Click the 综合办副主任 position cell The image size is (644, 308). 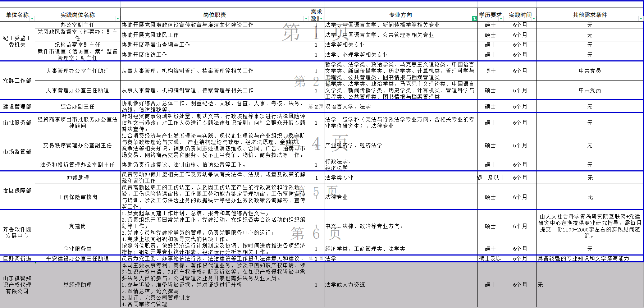[x=78, y=106]
